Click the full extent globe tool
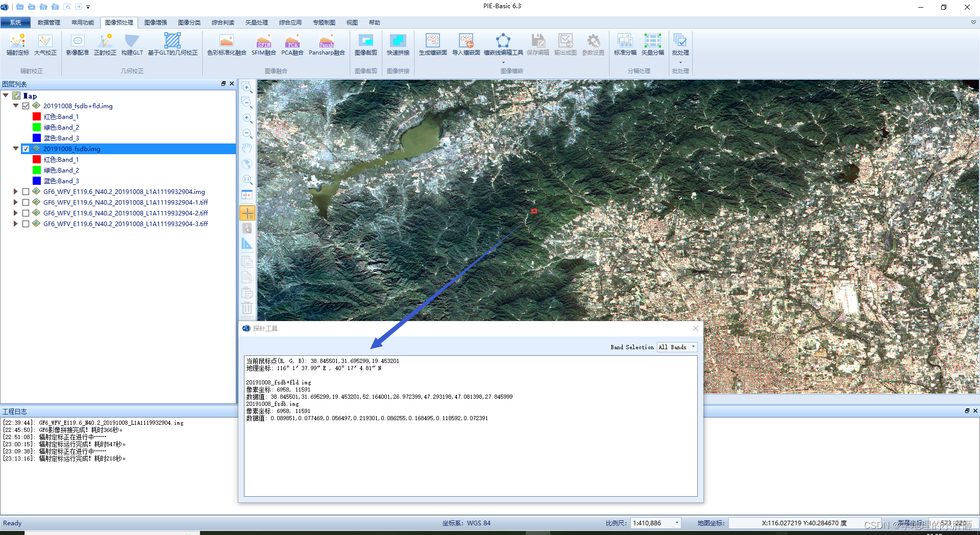The height and width of the screenshot is (535, 980). (247, 164)
